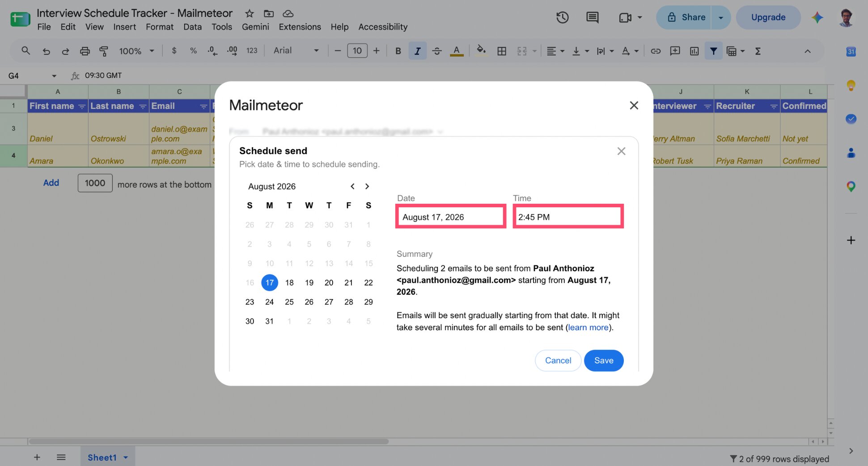Open the File menu
The width and height of the screenshot is (868, 466).
pos(44,27)
